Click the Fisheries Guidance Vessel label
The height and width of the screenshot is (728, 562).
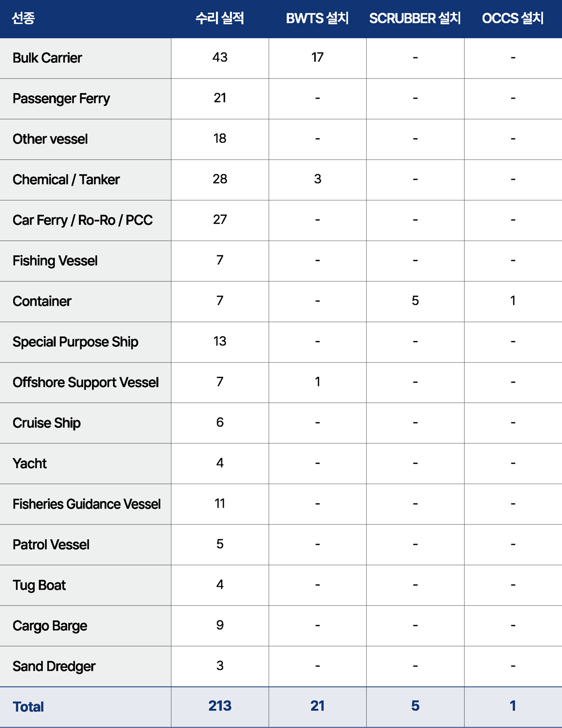[86, 504]
